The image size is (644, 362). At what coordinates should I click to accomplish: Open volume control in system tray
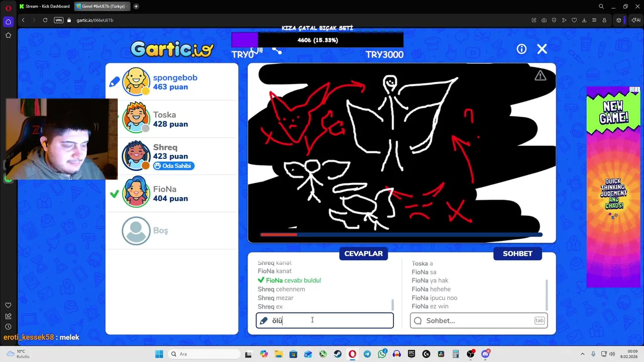[x=612, y=354]
